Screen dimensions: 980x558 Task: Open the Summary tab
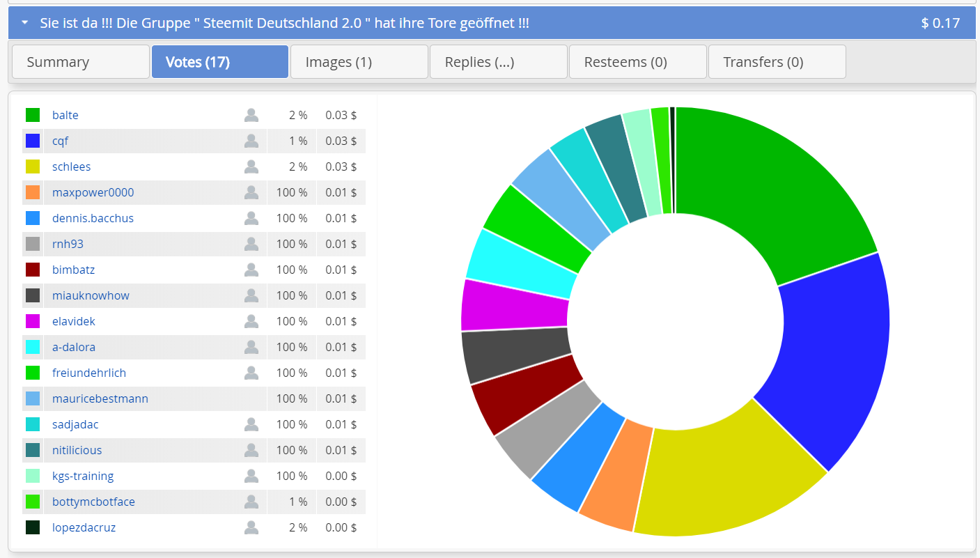click(x=81, y=62)
